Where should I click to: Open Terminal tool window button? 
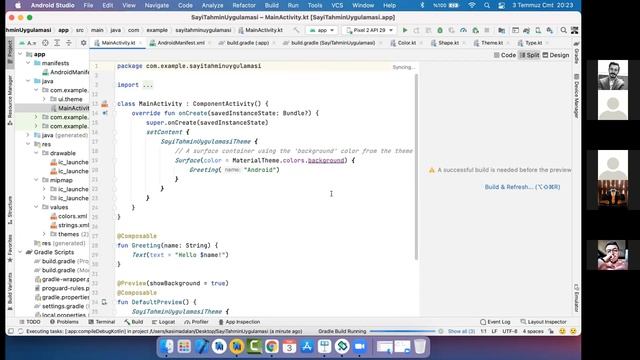click(102, 322)
